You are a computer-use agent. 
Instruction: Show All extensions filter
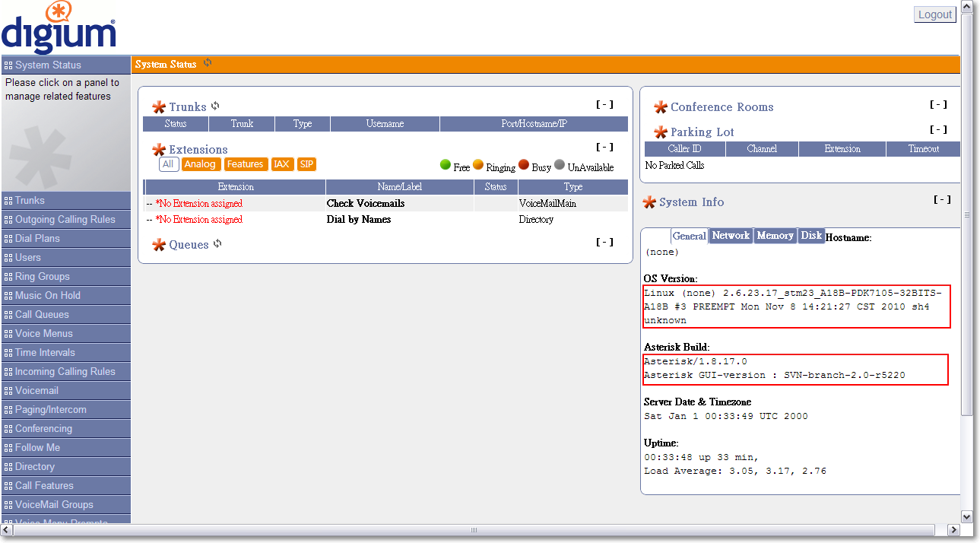click(x=168, y=164)
